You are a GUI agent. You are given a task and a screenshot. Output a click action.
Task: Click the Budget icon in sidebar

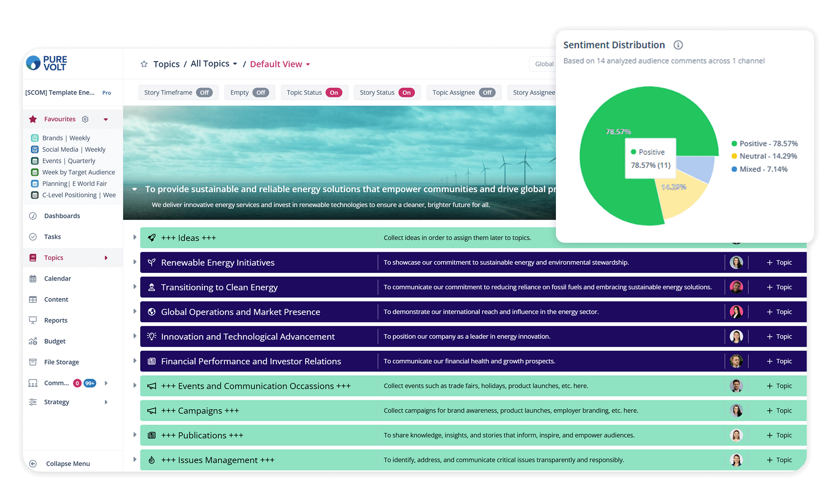(x=33, y=341)
